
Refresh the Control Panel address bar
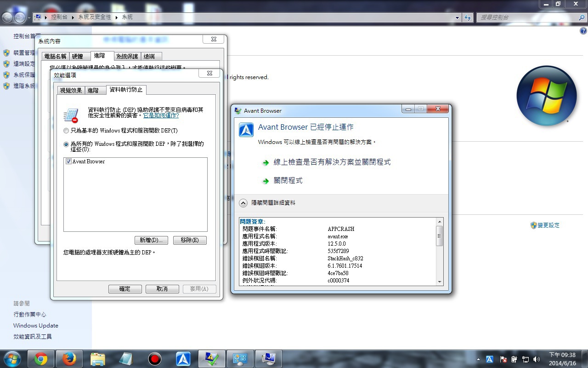pos(468,17)
